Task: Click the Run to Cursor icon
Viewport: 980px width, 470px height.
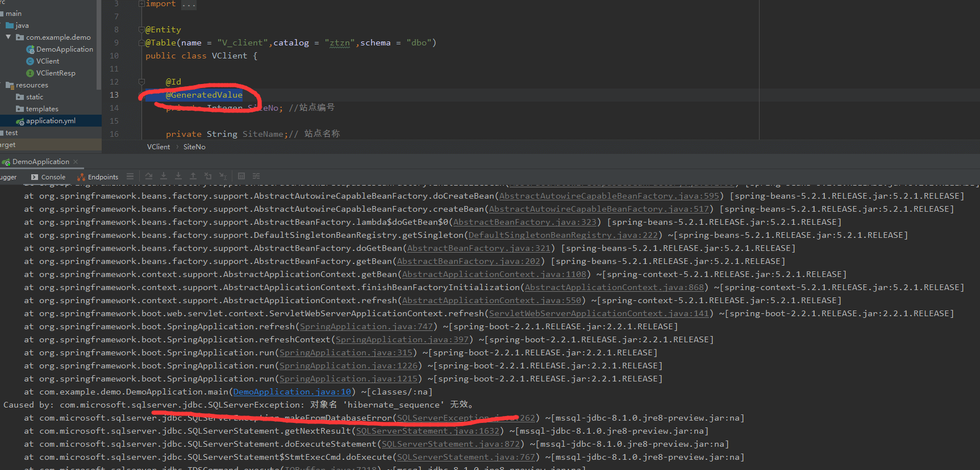Action: pos(223,176)
